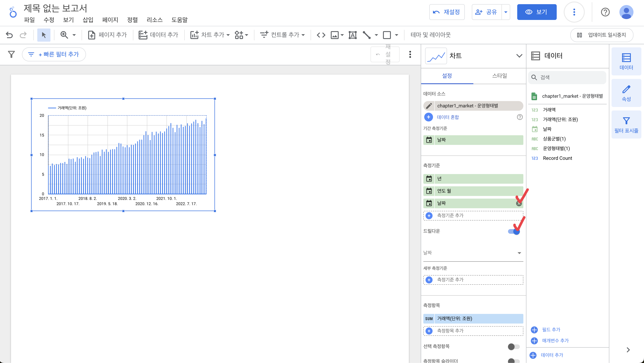Insert a text box with the text icon
The width and height of the screenshot is (644, 363).
(352, 35)
